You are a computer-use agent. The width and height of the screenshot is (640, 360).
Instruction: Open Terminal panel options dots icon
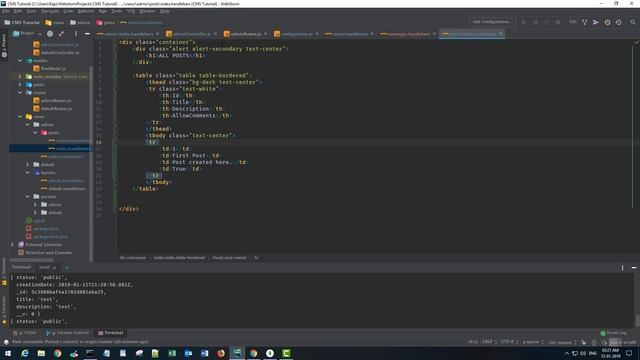point(622,268)
